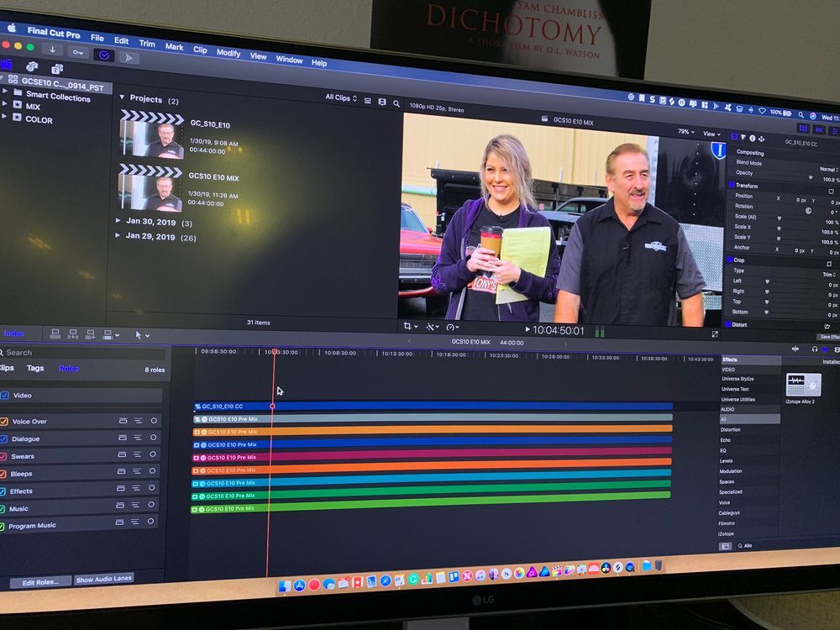Uncheck the Effects role checkbox

click(3, 491)
